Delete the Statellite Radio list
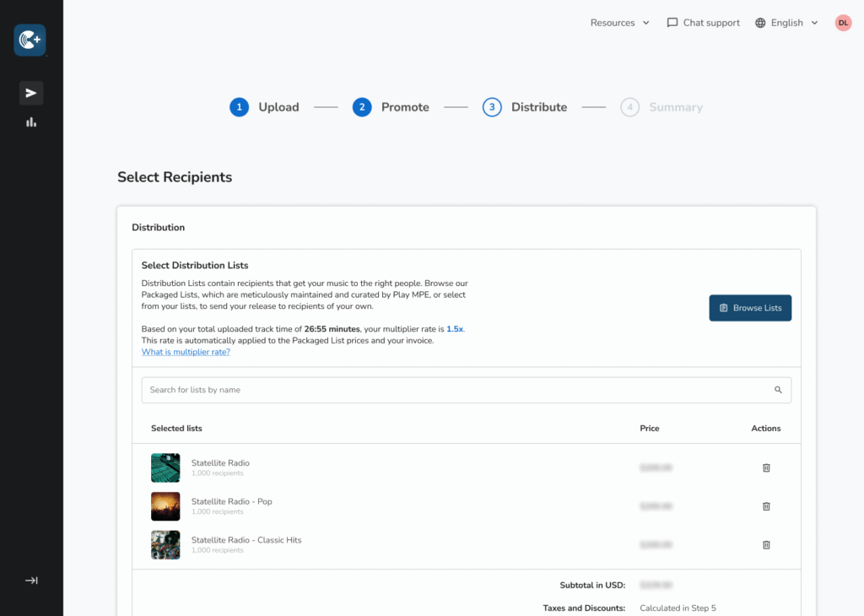 tap(766, 467)
